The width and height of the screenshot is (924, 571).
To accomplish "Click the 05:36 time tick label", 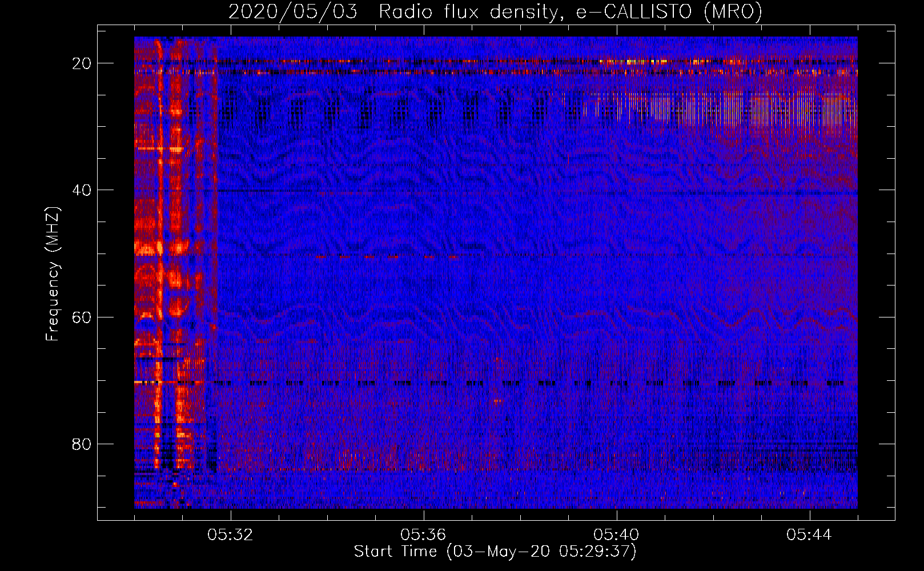I will click(423, 535).
